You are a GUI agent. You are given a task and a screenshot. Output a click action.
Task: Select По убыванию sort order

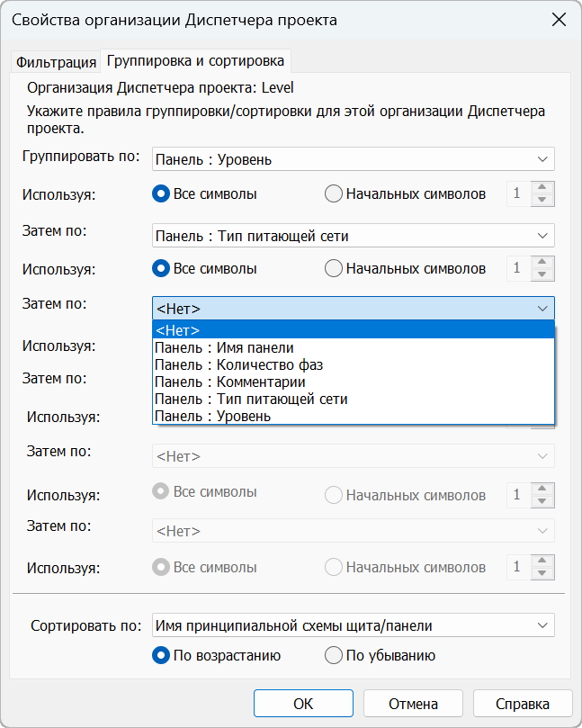pyautogui.click(x=333, y=656)
